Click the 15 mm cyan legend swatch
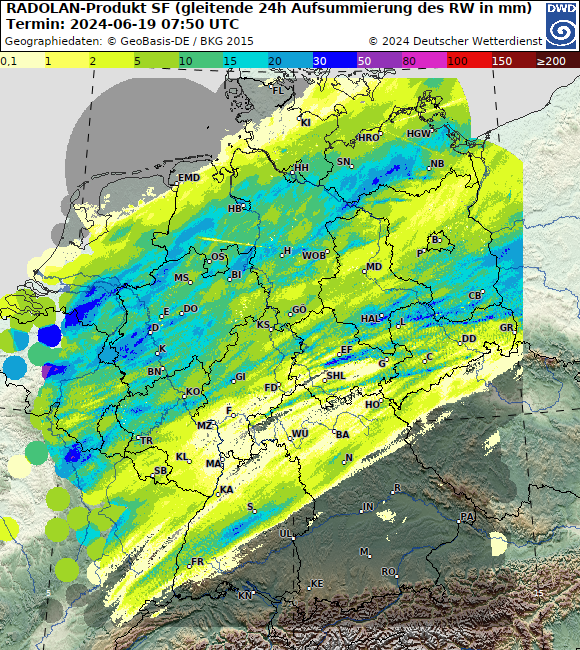This screenshot has height=650, width=580. (x=245, y=61)
